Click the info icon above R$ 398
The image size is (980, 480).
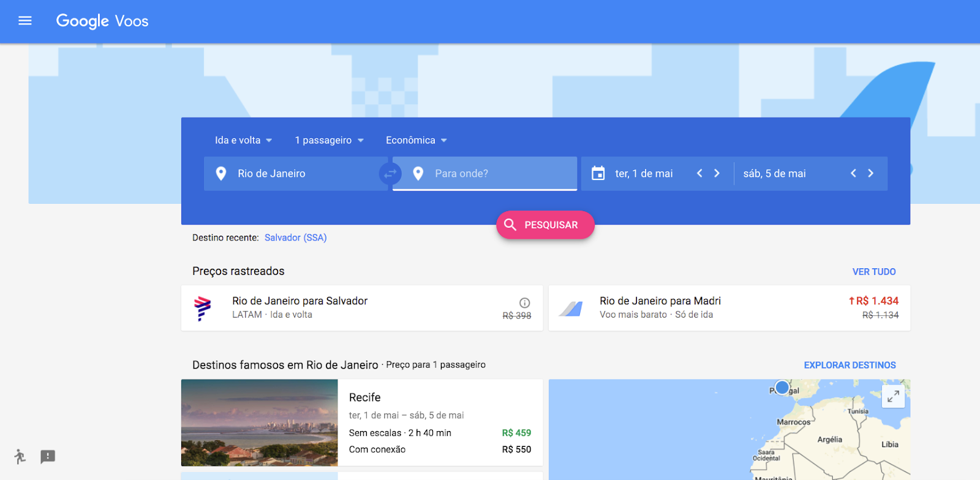525,302
